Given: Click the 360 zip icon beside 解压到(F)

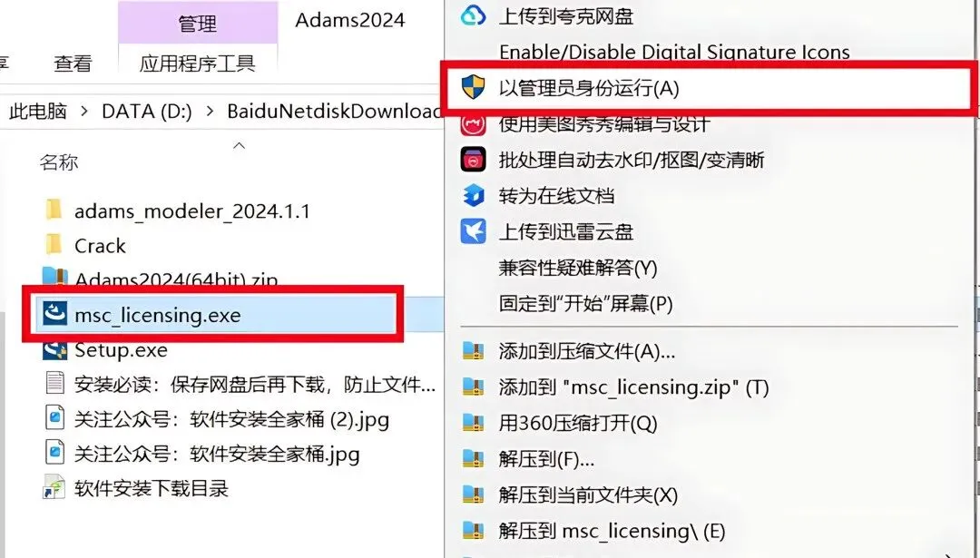Looking at the screenshot, I should pyautogui.click(x=473, y=459).
